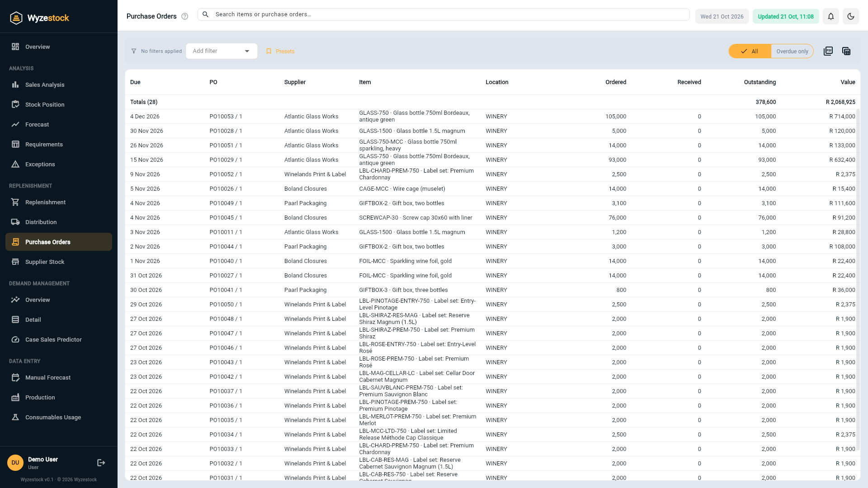Click the filter funnel icon
This screenshot has height=488, width=868.
[134, 51]
